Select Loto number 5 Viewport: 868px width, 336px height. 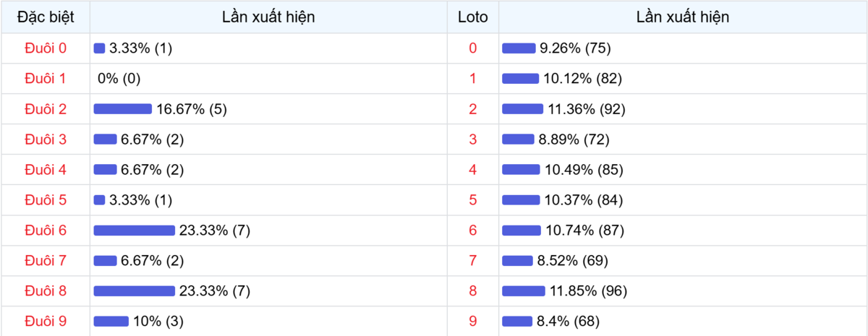473,200
